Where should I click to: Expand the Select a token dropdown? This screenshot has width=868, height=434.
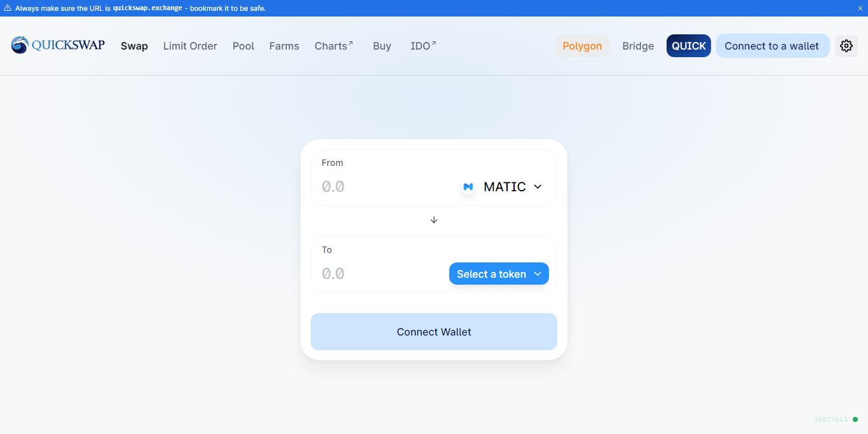click(499, 274)
